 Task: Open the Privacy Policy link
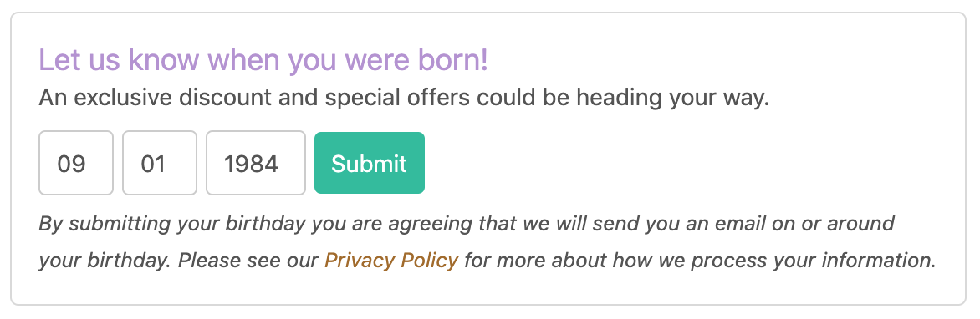(392, 260)
